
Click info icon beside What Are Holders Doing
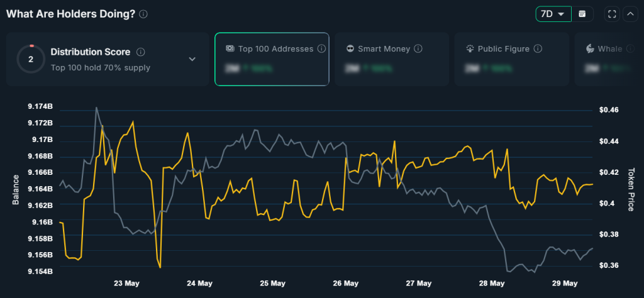pos(143,14)
